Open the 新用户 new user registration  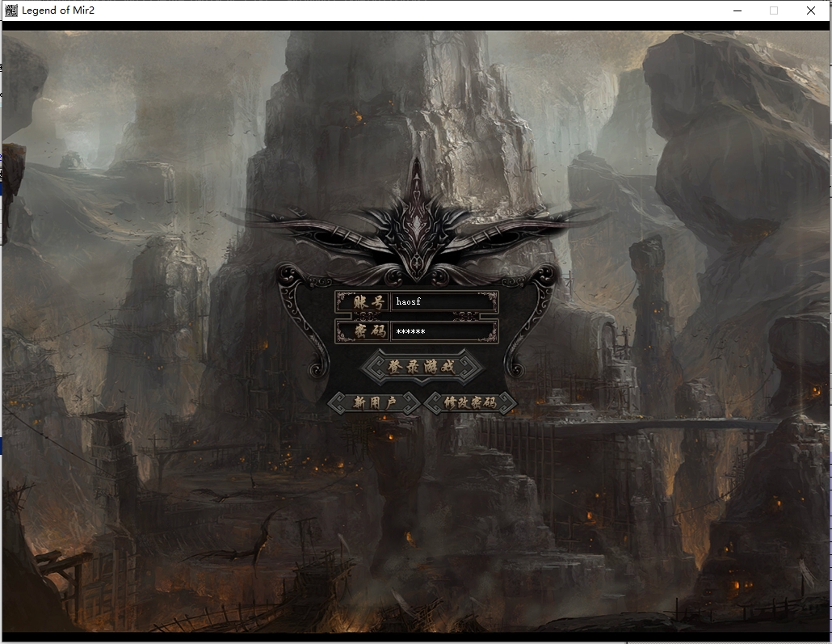click(x=375, y=402)
